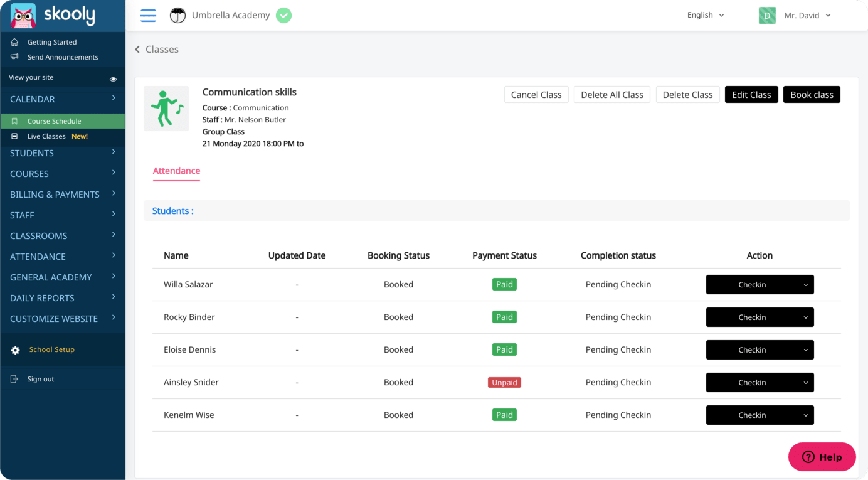
Task: Click the School Setup gear icon
Action: (x=16, y=350)
